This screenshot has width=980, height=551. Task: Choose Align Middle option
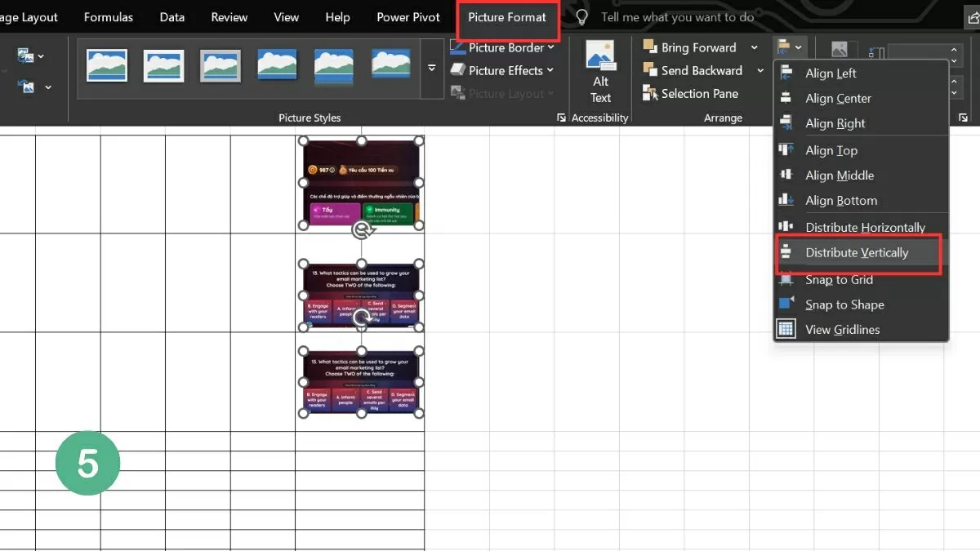tap(839, 176)
